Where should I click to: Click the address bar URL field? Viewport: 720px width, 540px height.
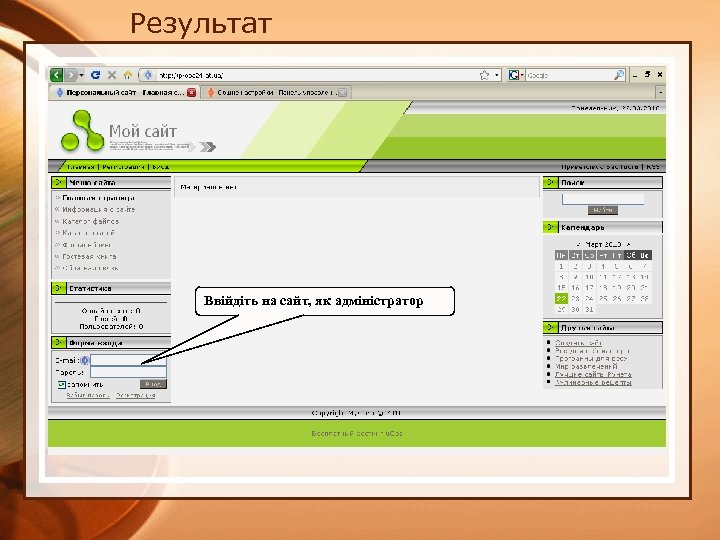(x=317, y=75)
